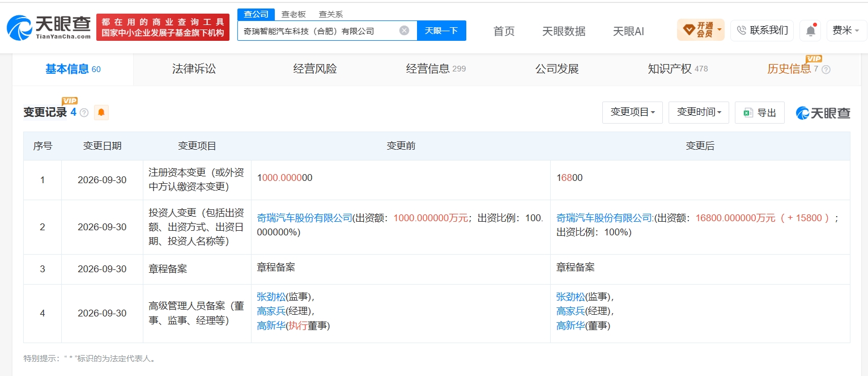The width and height of the screenshot is (868, 376).
Task: Click the 投资人变更 change item cell
Action: [197, 227]
